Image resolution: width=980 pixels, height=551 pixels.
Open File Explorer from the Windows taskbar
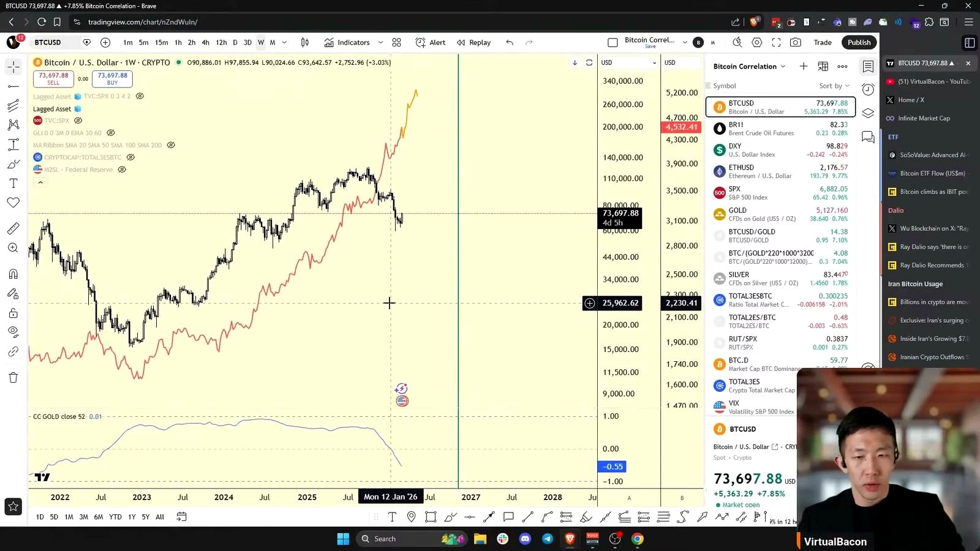[480, 539]
